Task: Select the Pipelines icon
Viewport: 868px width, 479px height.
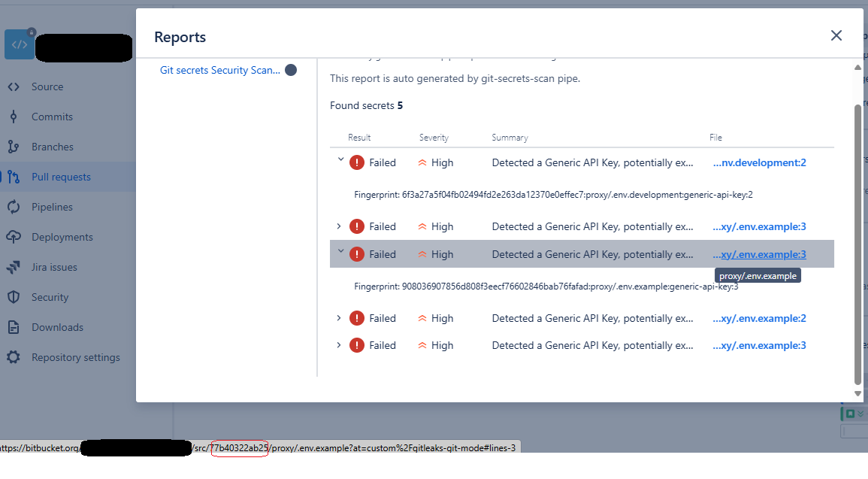Action: click(14, 207)
